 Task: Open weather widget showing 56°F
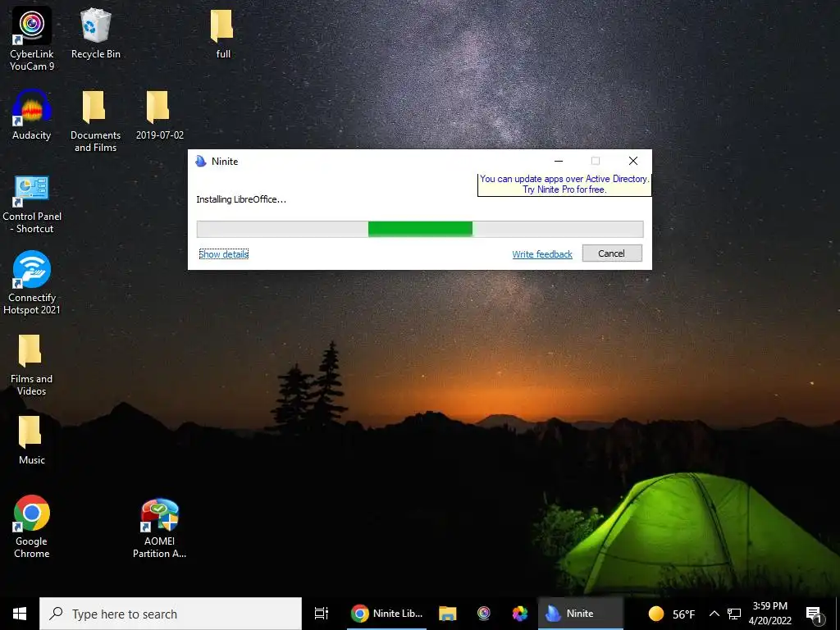[672, 614]
